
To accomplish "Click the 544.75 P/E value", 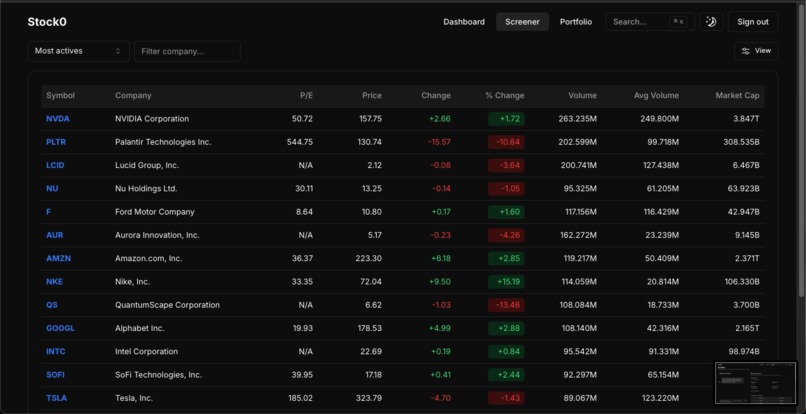I will pyautogui.click(x=300, y=142).
